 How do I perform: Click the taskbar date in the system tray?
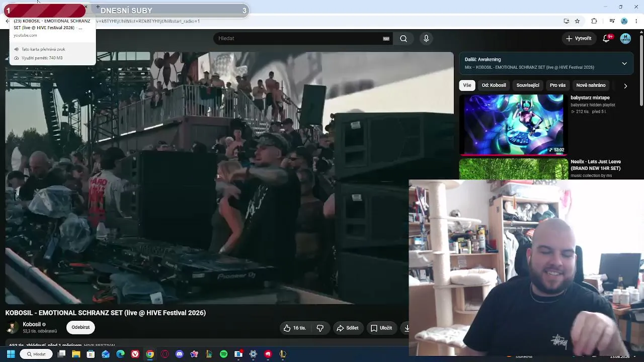[619, 357]
